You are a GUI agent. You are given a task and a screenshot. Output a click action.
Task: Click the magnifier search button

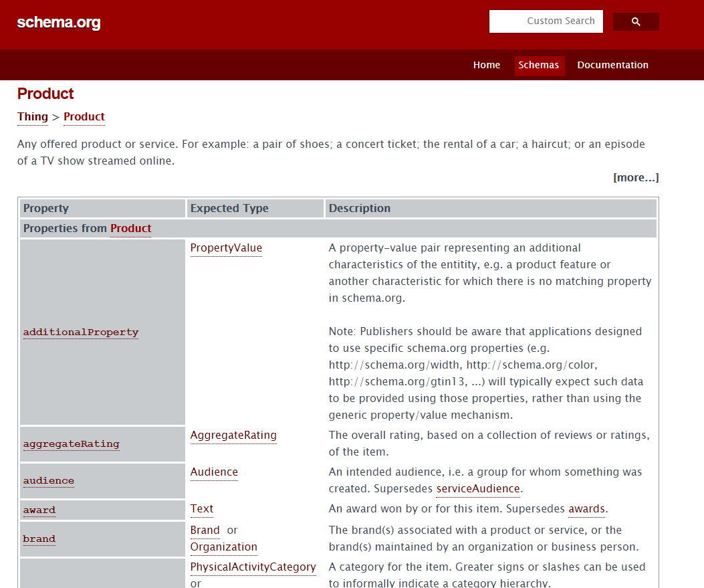pos(636,21)
